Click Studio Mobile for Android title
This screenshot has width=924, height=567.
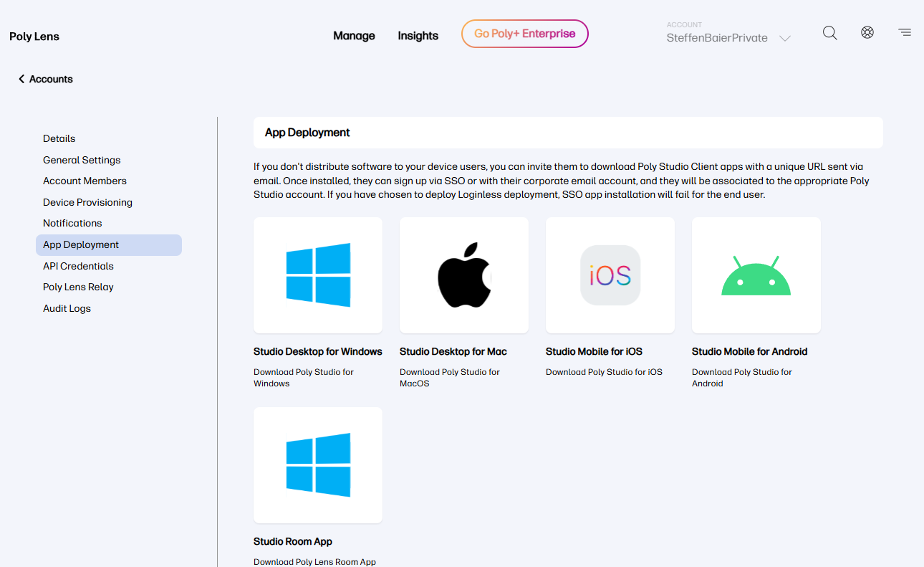coord(749,351)
